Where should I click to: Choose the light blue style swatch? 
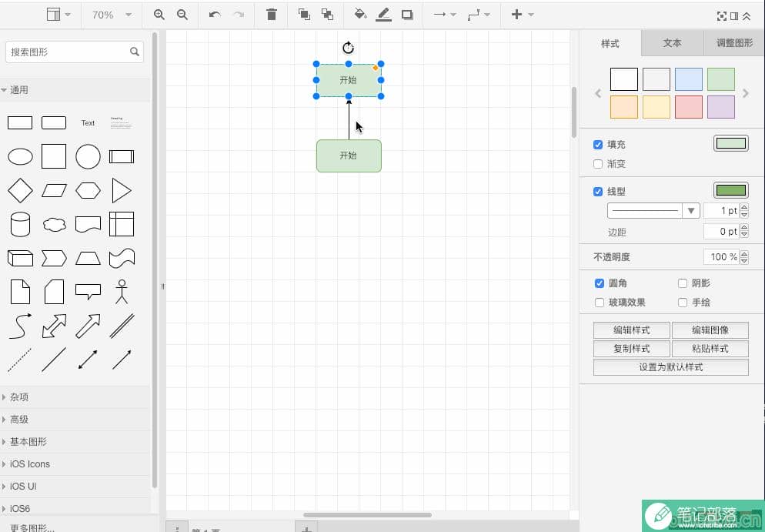click(x=689, y=79)
